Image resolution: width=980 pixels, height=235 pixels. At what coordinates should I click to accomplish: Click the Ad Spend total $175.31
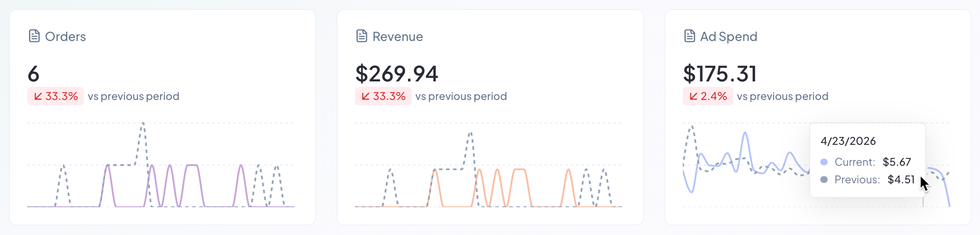[x=720, y=74]
